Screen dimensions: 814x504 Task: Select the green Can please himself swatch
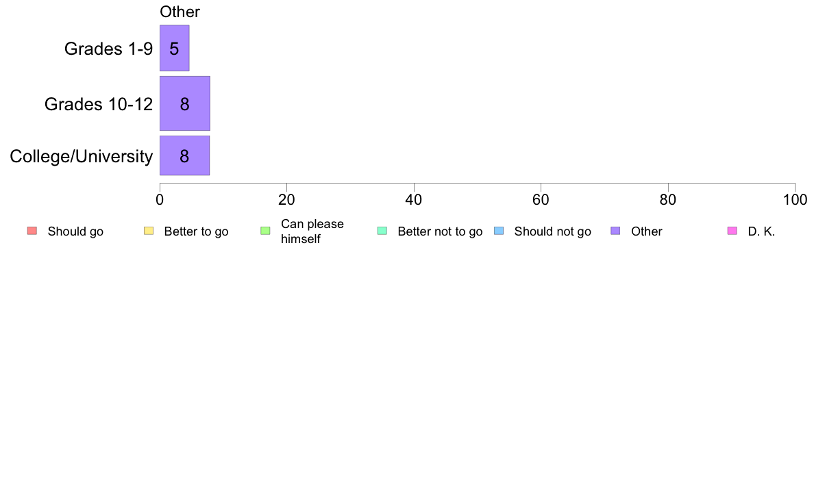pyautogui.click(x=265, y=231)
